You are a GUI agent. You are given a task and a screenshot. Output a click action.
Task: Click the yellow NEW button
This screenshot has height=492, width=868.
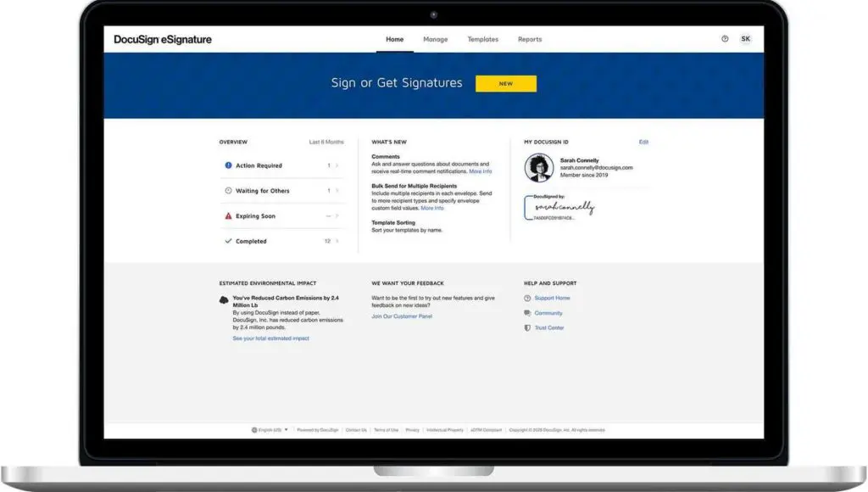click(x=506, y=83)
